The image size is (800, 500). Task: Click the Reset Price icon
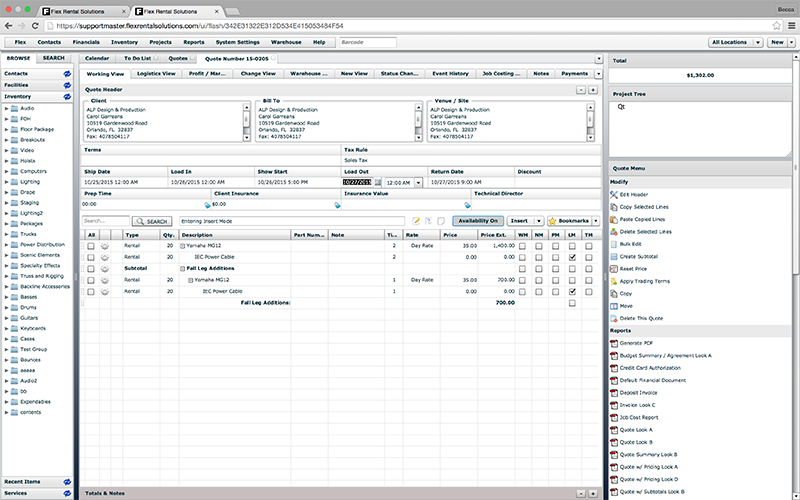click(614, 269)
